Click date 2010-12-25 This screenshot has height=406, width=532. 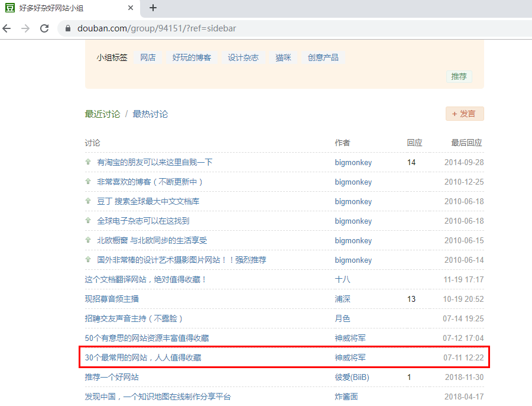pos(464,182)
